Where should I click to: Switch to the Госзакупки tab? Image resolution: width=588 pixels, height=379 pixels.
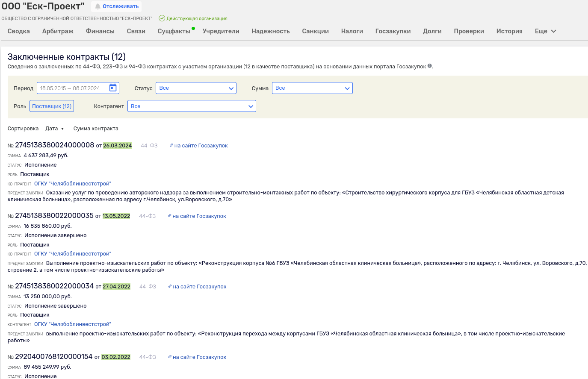pos(393,31)
